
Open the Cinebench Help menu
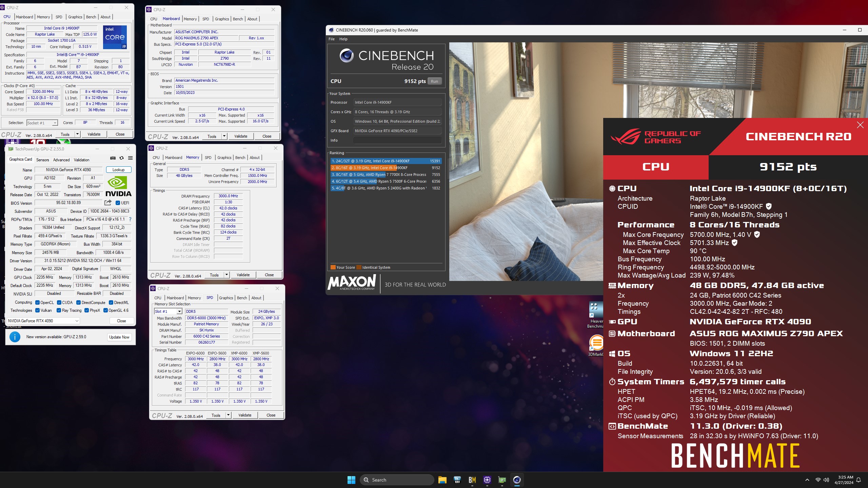click(x=343, y=39)
